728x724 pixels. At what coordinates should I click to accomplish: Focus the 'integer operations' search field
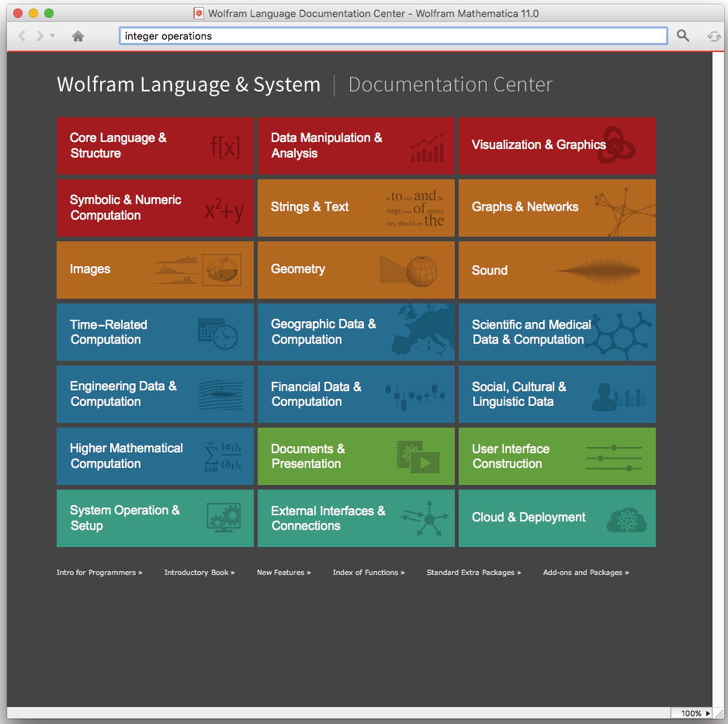pos(393,36)
